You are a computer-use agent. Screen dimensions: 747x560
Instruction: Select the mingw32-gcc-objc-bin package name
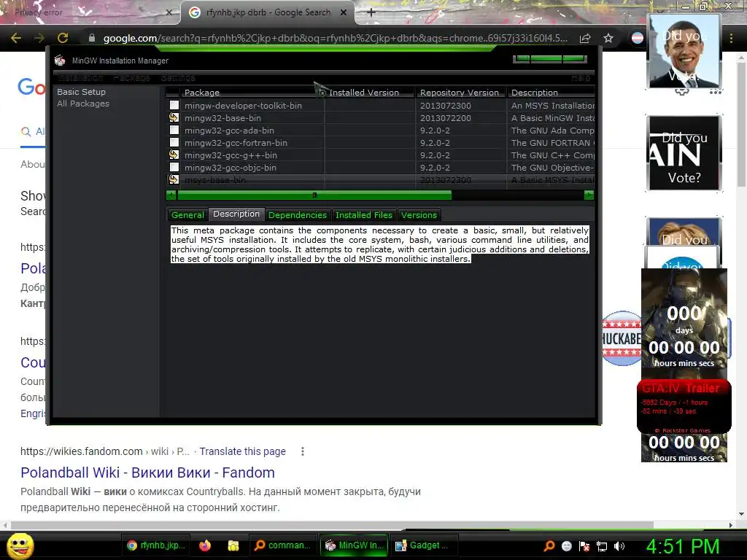click(x=230, y=168)
